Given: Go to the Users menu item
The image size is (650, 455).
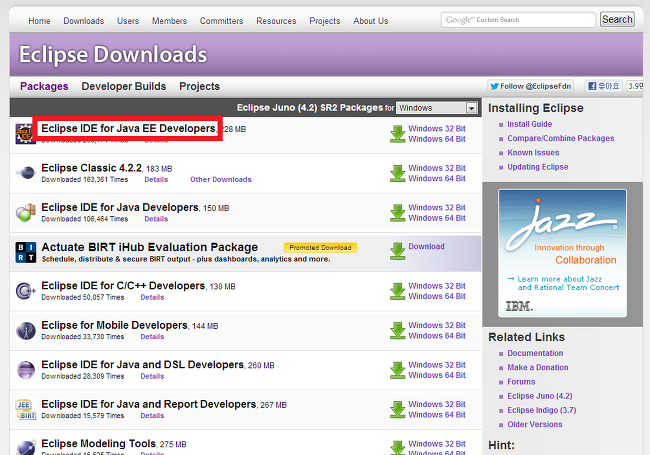Looking at the screenshot, I should tap(128, 21).
